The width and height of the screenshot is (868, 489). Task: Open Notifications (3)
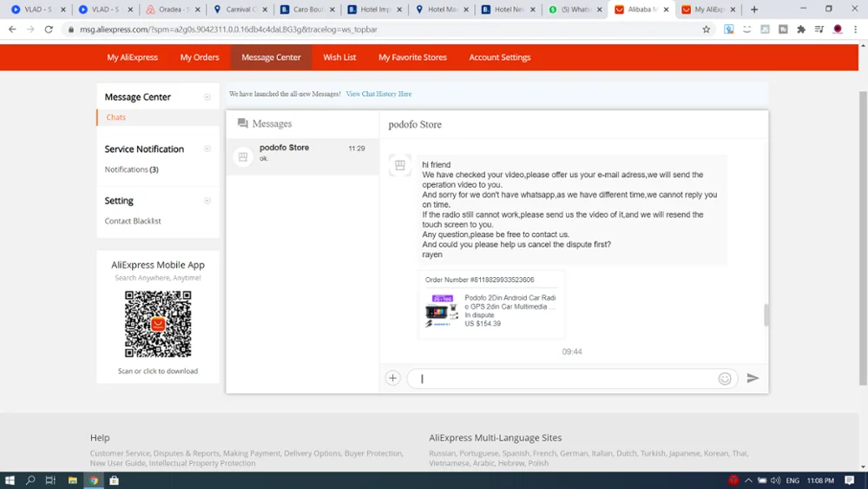click(132, 169)
